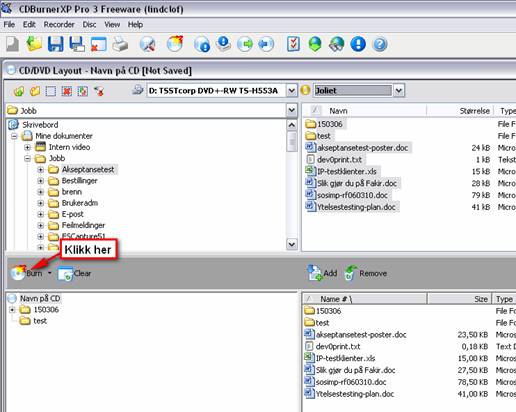Expand the Brukeradm folder node
The image size is (516, 412).
(40, 203)
